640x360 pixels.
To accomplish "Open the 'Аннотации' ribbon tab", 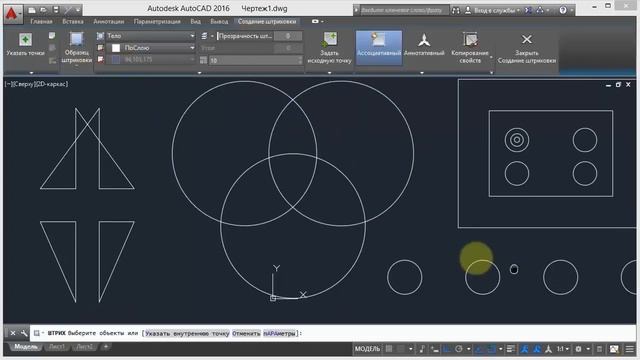I will click(x=109, y=21).
